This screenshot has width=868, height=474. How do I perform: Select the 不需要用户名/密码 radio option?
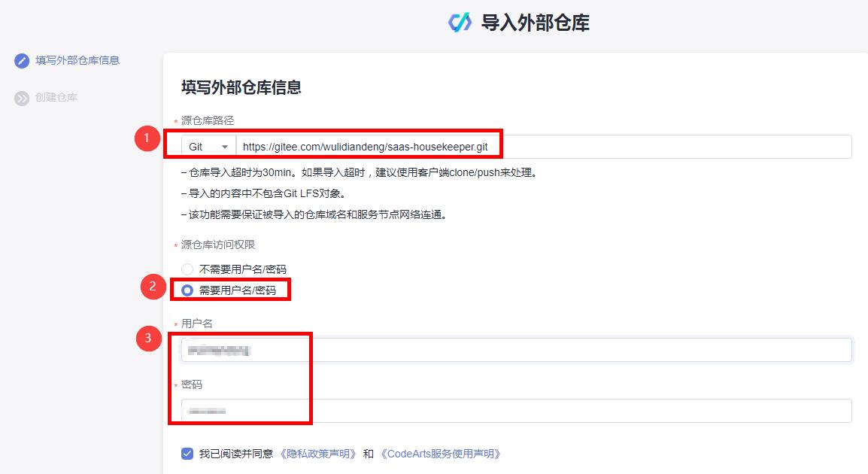tap(187, 269)
